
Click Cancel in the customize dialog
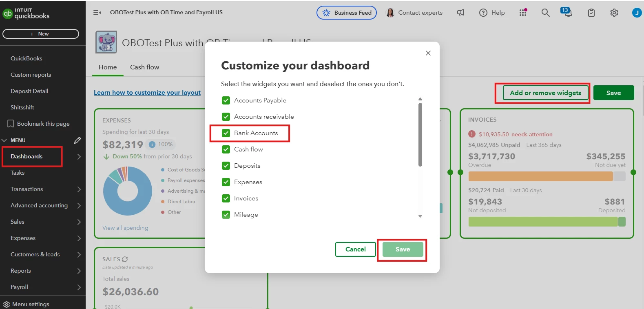click(355, 249)
